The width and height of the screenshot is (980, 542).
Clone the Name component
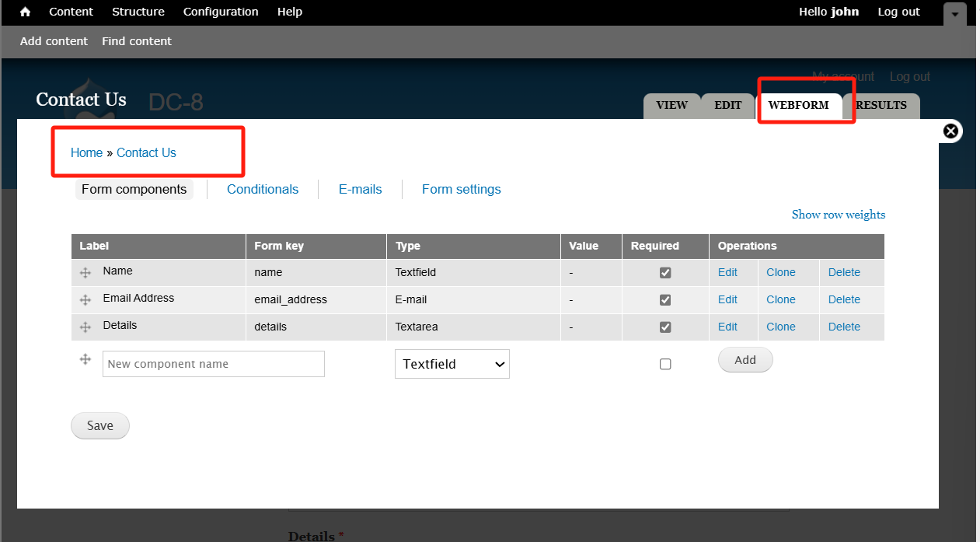click(x=781, y=272)
